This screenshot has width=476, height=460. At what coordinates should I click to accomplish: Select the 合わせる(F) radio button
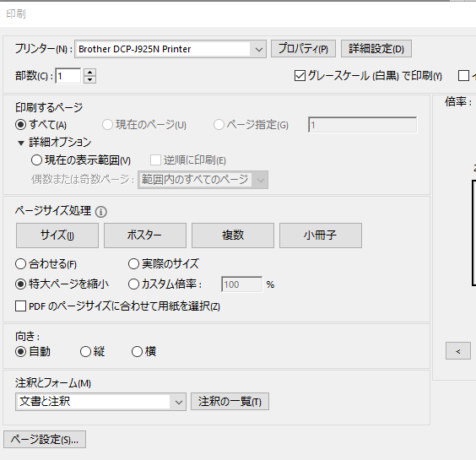tap(20, 264)
